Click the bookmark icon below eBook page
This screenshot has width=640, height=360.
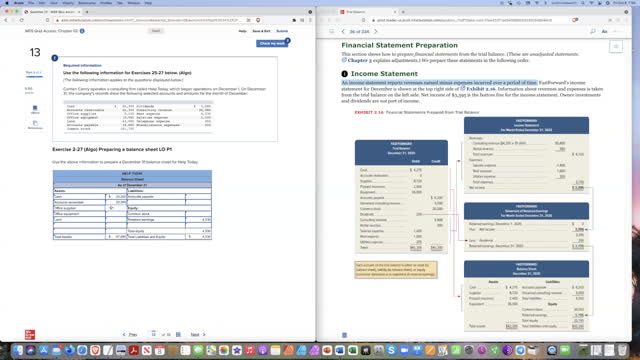[x=344, y=335]
